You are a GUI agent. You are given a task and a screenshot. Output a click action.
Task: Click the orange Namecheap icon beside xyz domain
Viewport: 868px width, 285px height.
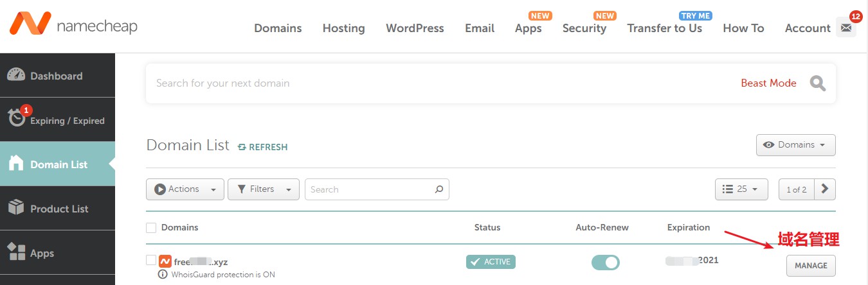pos(165,261)
